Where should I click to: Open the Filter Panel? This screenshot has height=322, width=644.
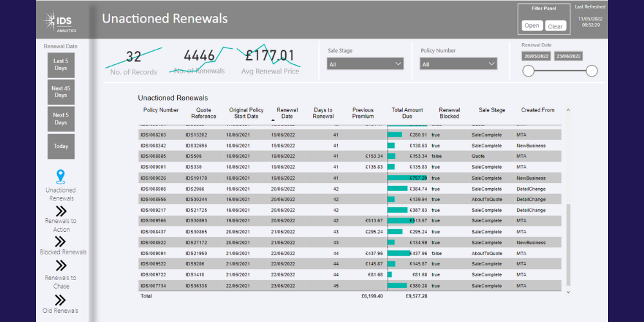(532, 26)
